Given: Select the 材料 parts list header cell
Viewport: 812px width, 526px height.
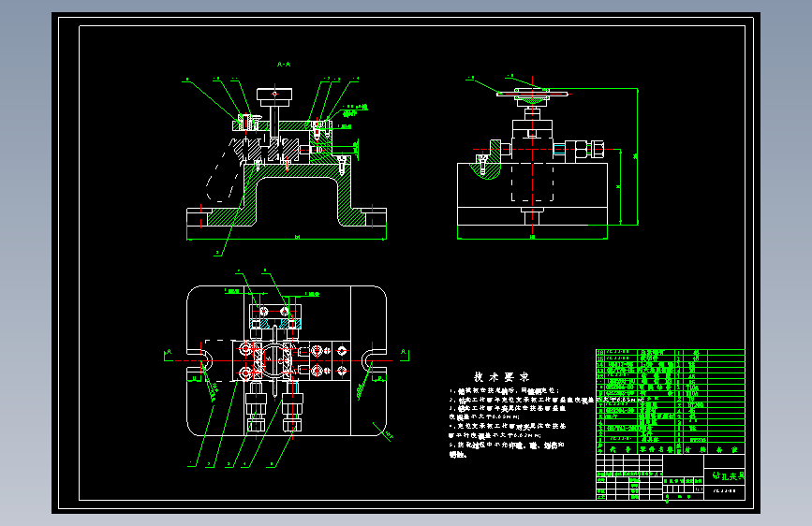Looking at the screenshot, I should pyautogui.click(x=696, y=449).
